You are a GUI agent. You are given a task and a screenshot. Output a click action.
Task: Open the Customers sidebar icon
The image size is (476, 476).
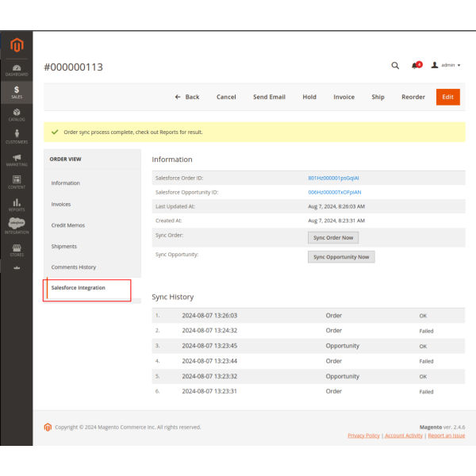point(17,137)
